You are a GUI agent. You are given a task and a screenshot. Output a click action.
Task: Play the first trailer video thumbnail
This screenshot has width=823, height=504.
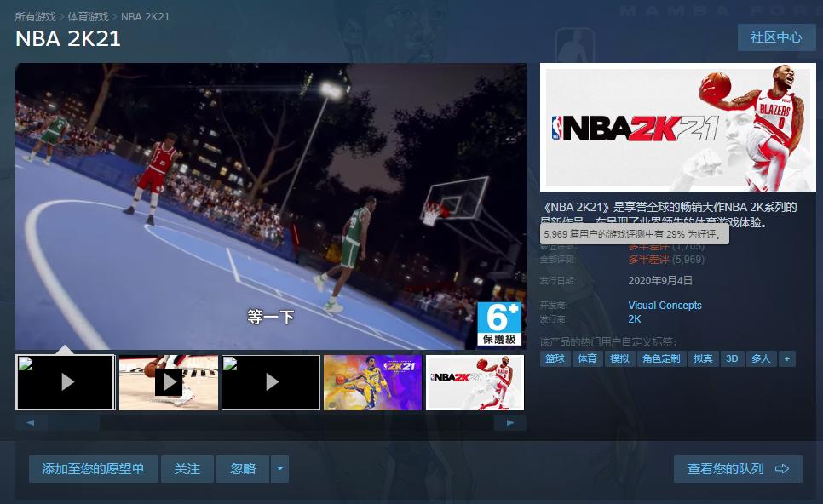pyautogui.click(x=66, y=382)
